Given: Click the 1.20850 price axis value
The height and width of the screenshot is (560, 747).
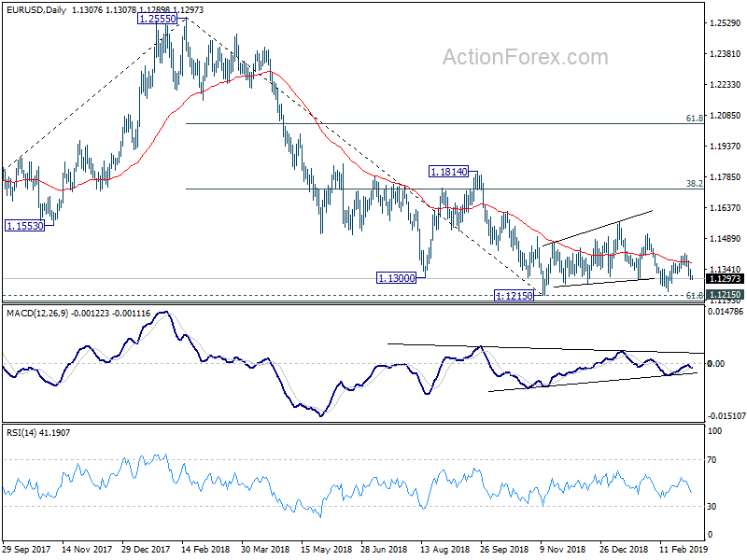Looking at the screenshot, I should click(x=726, y=116).
